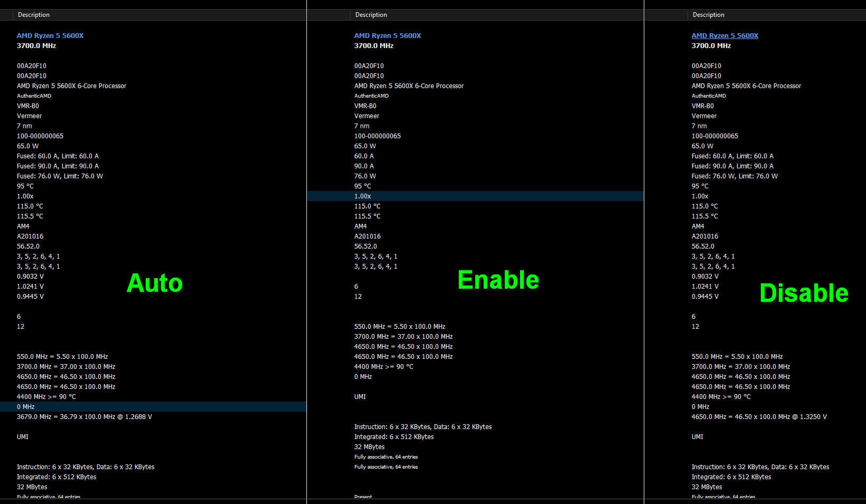Select "UMI" row in Auto panel
866x504 pixels.
[x=23, y=437]
